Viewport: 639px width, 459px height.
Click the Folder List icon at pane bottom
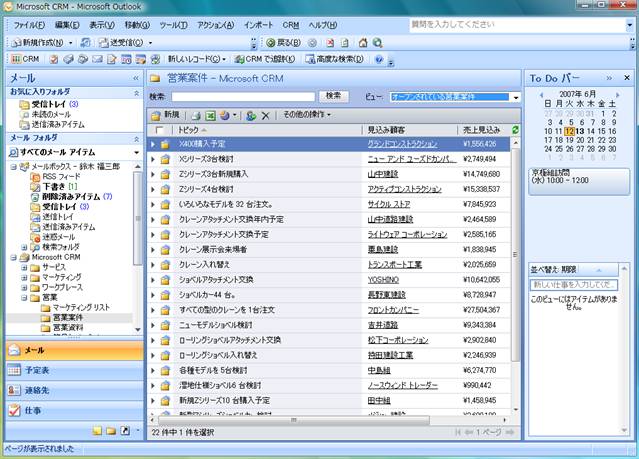point(111,430)
